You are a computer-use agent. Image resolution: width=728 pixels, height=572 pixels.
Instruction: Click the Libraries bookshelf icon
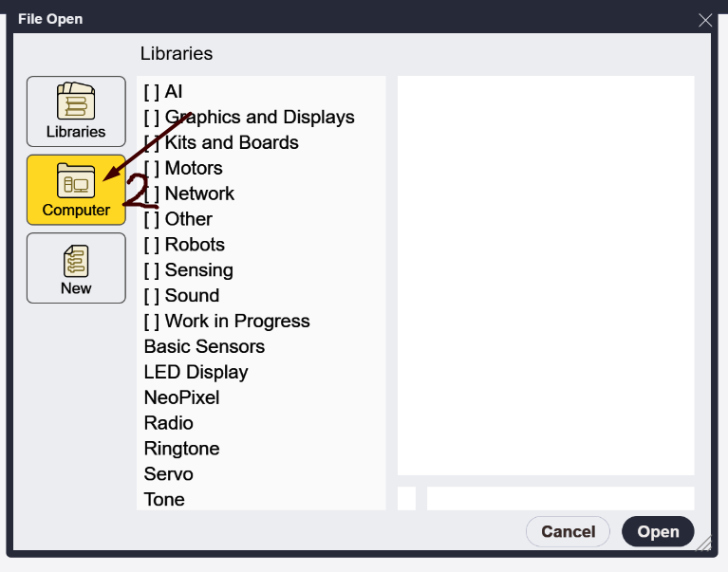pyautogui.click(x=76, y=101)
